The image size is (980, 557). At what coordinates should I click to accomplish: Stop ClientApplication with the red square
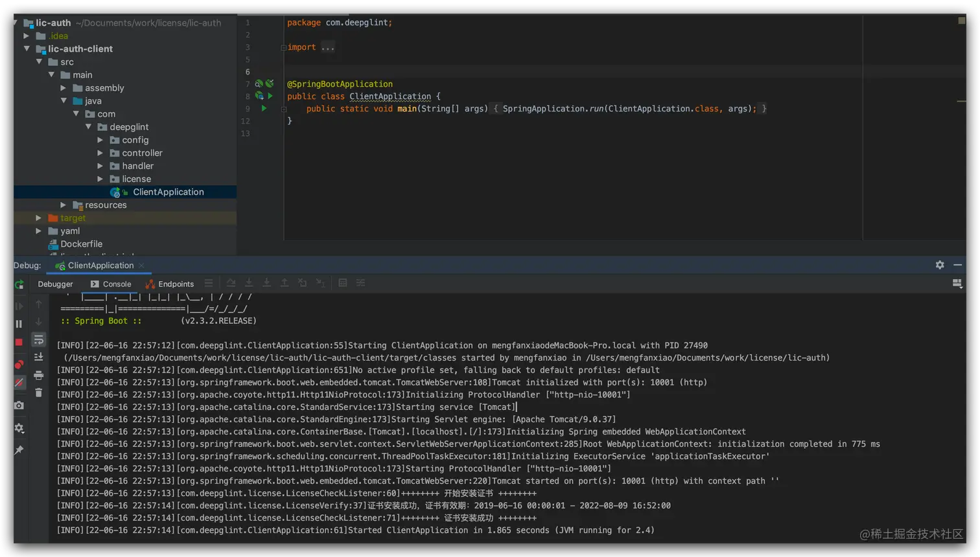[19, 342]
